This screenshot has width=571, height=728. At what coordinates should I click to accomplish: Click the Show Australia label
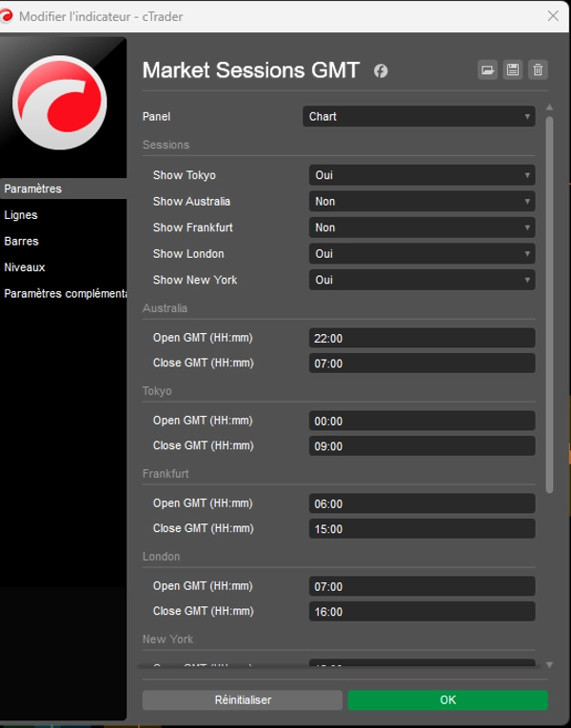[x=191, y=201]
